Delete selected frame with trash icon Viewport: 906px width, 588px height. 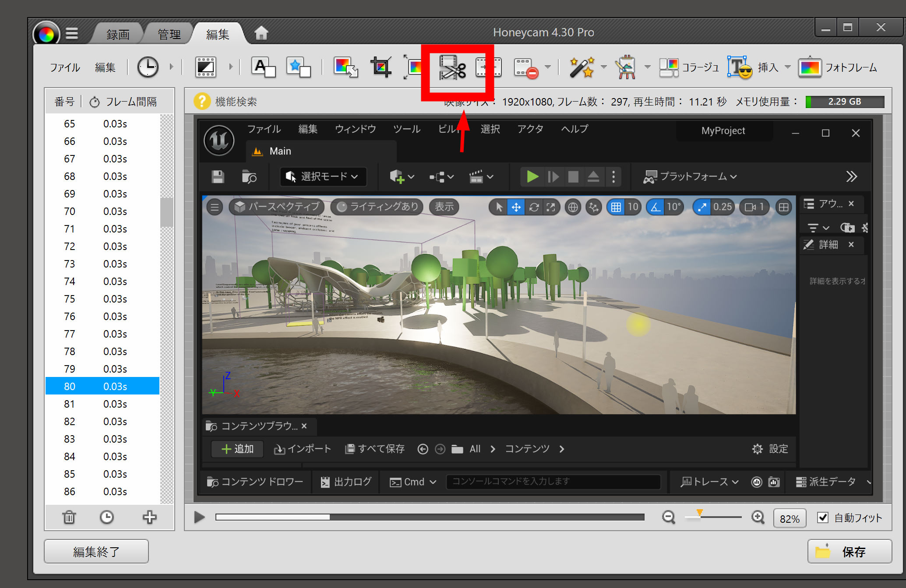(x=69, y=518)
